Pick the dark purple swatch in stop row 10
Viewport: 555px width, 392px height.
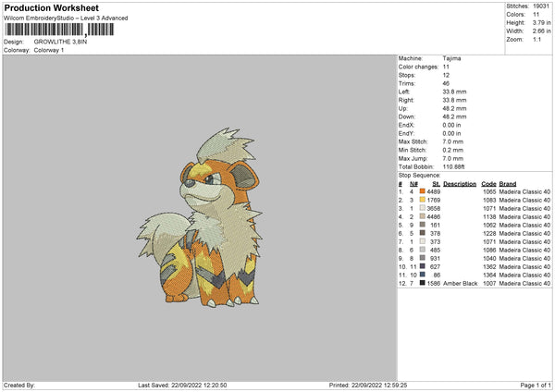423,266
